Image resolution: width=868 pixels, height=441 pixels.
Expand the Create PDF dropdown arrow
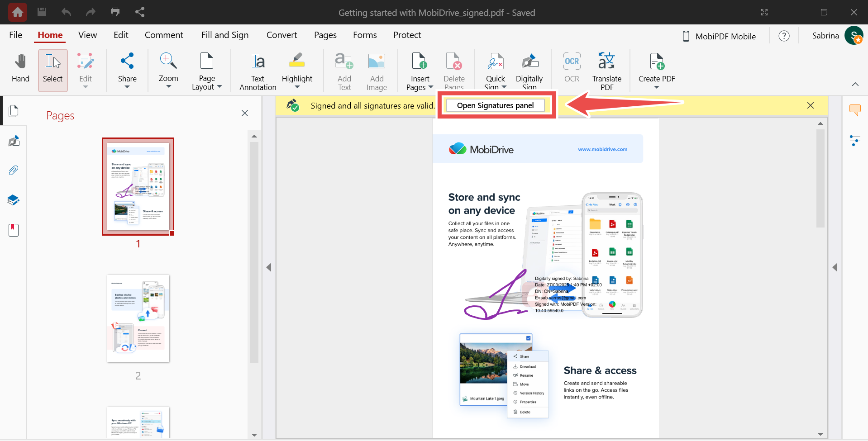click(x=657, y=87)
